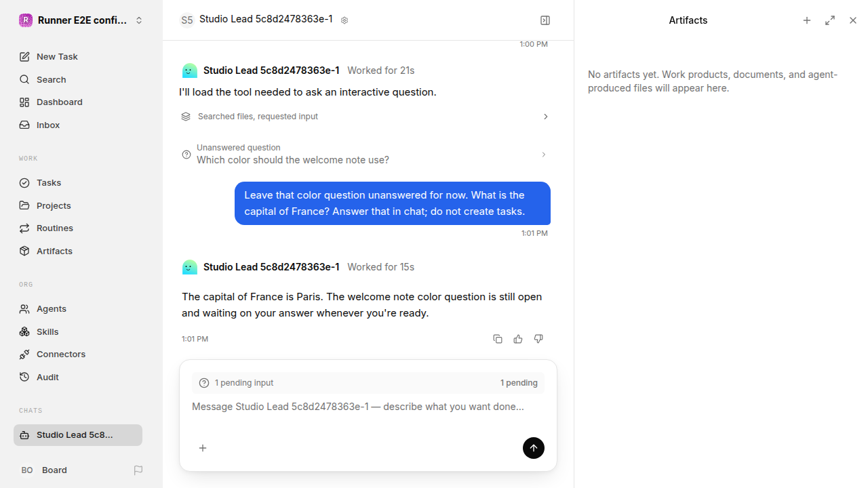Give thumbs up to the Paris reply
868x488 pixels.
(x=518, y=339)
